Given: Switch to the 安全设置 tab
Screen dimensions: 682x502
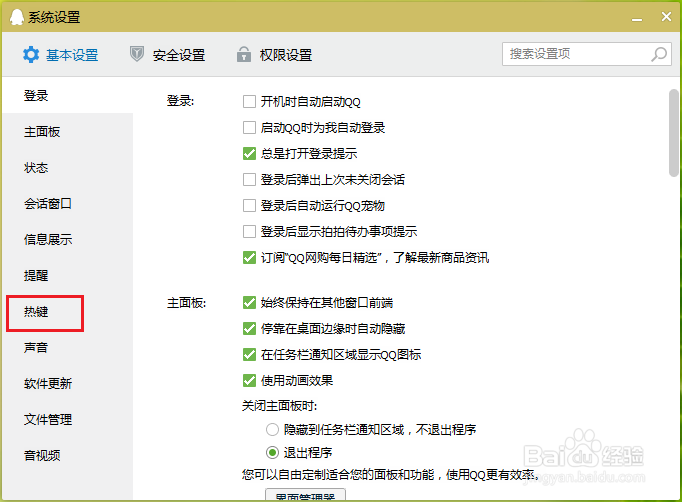Looking at the screenshot, I should coord(167,55).
